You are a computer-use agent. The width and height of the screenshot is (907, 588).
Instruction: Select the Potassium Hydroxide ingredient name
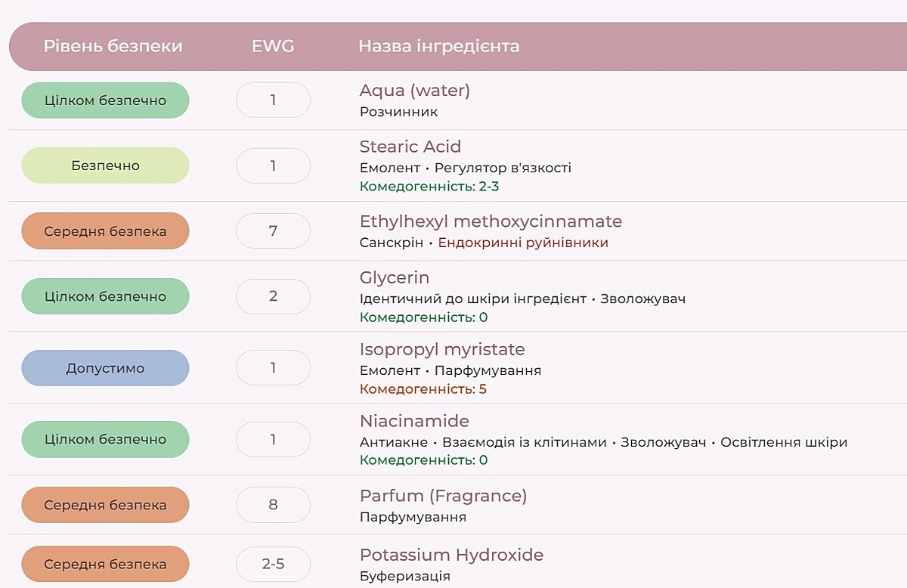click(x=451, y=555)
